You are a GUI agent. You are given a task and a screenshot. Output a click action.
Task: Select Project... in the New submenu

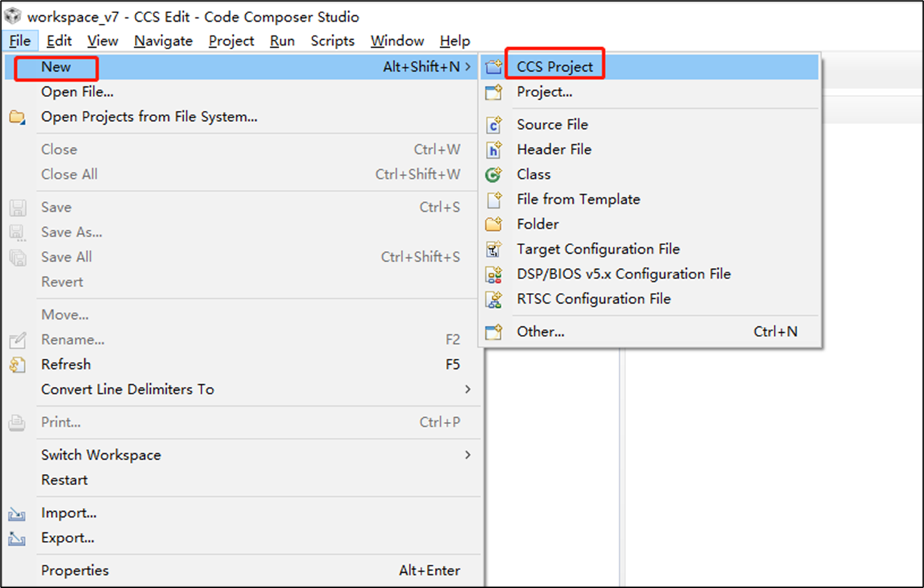coord(650,92)
